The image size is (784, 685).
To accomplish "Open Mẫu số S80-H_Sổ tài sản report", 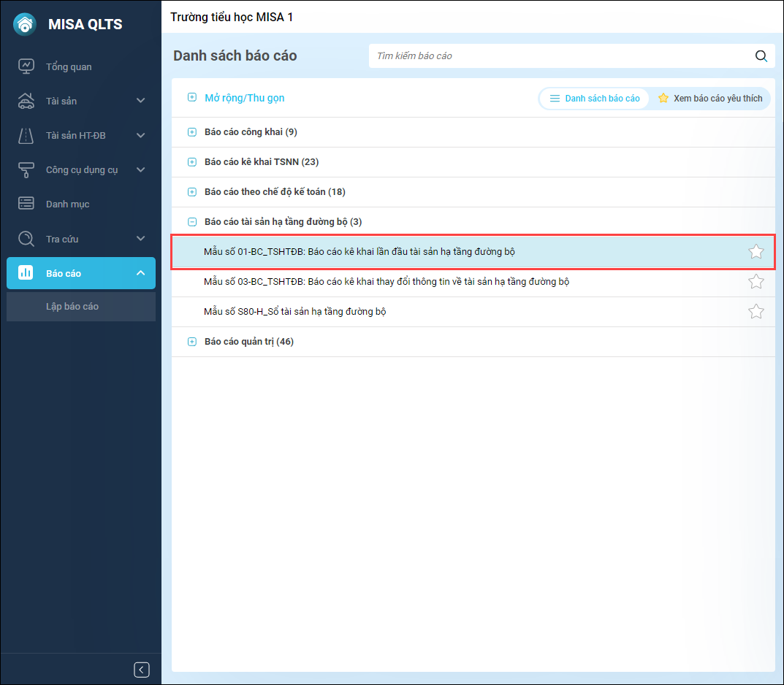I will 473,312.
